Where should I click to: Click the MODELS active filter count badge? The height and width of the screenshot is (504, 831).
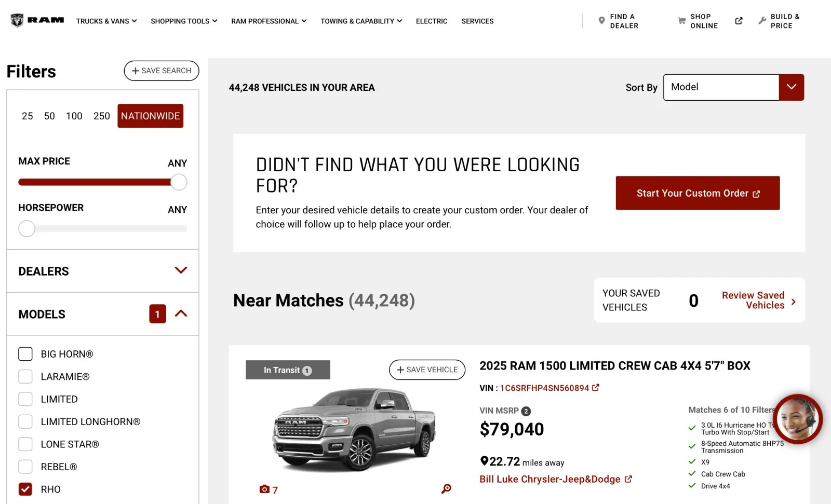157,314
